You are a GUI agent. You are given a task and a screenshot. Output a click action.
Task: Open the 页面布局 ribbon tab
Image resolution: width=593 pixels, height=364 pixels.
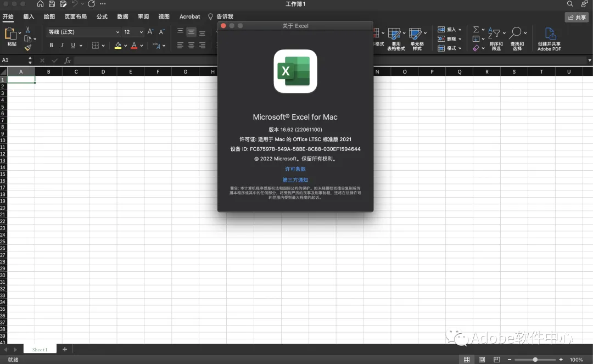[76, 16]
